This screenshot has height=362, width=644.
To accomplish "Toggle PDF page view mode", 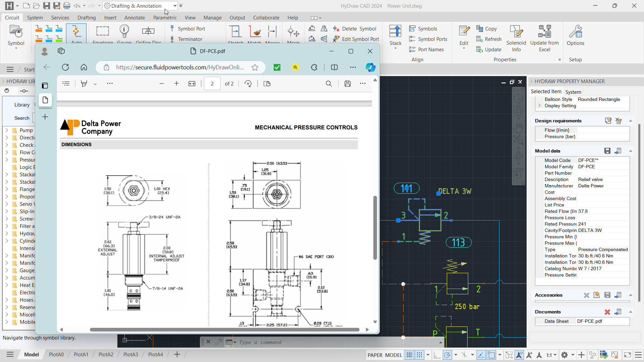I will pyautogui.click(x=267, y=84).
